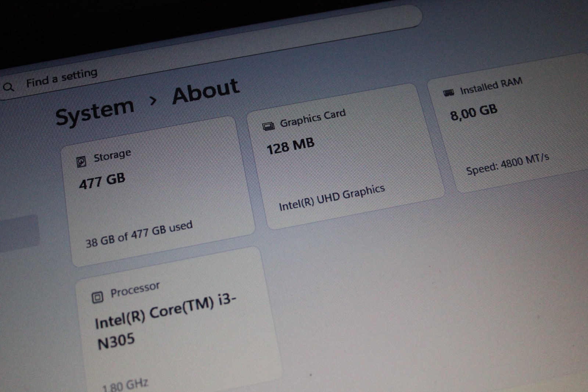Open the Processor card label
The height and width of the screenshot is (392, 588).
pos(135,289)
